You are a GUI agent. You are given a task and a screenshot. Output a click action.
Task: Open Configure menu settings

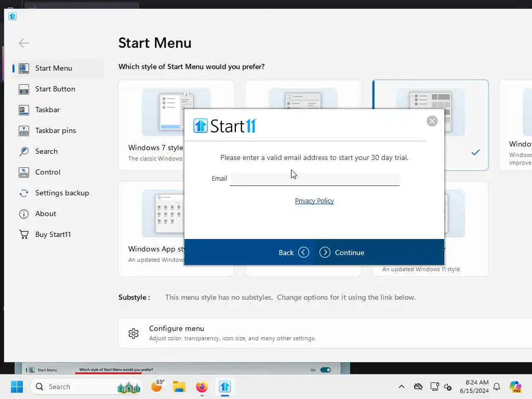click(325, 333)
